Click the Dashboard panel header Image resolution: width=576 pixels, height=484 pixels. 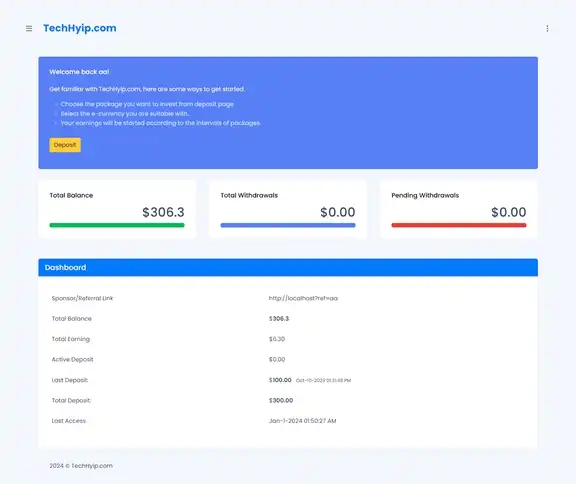tap(288, 267)
